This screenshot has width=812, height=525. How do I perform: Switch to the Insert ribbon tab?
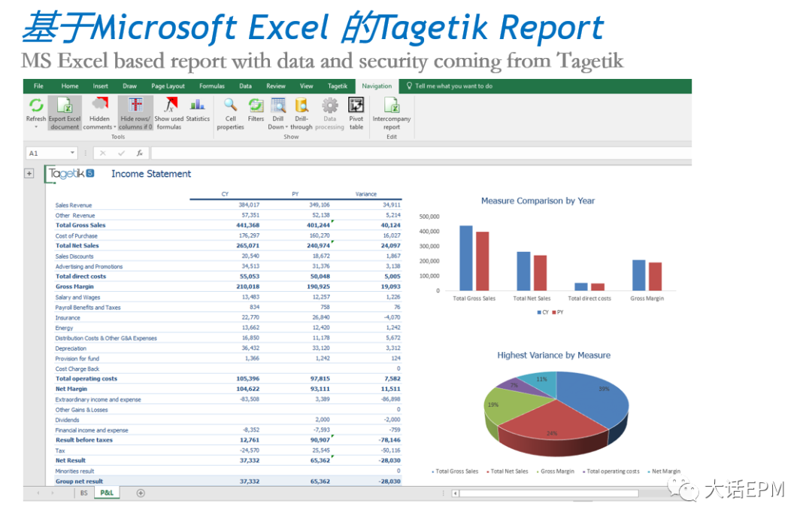click(x=101, y=86)
